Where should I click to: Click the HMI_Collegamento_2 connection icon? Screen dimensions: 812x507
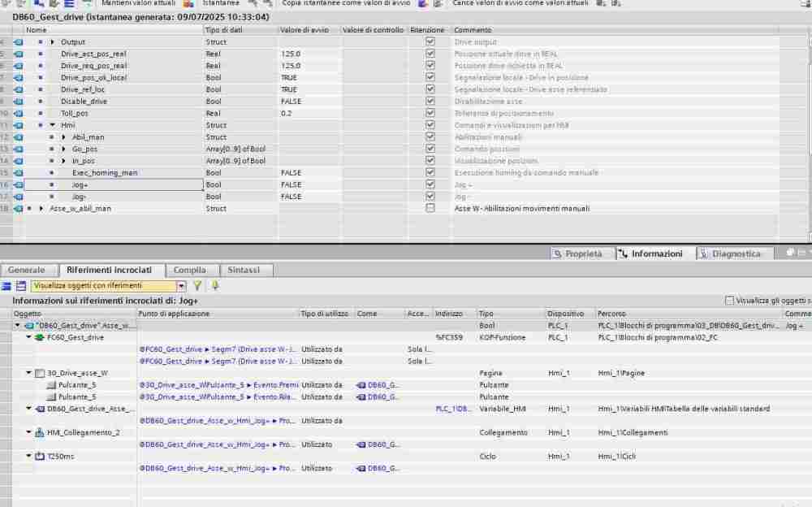(x=41, y=432)
